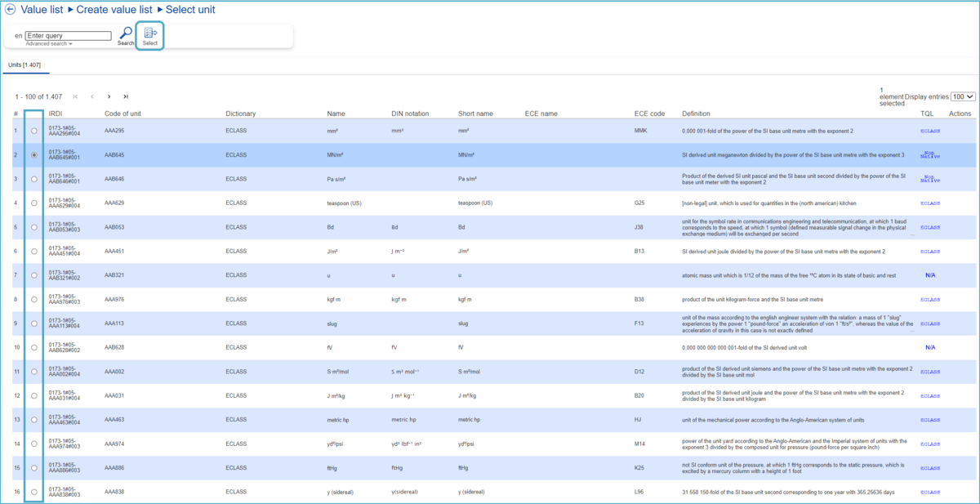The width and height of the screenshot is (980, 504).
Task: Select radio button for unit AAA295
Action: (x=33, y=131)
